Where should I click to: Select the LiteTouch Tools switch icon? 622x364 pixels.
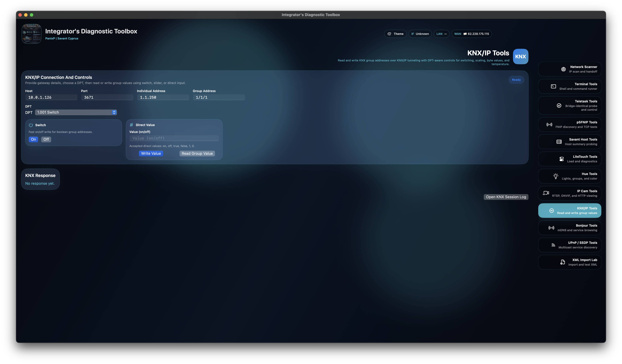click(561, 159)
